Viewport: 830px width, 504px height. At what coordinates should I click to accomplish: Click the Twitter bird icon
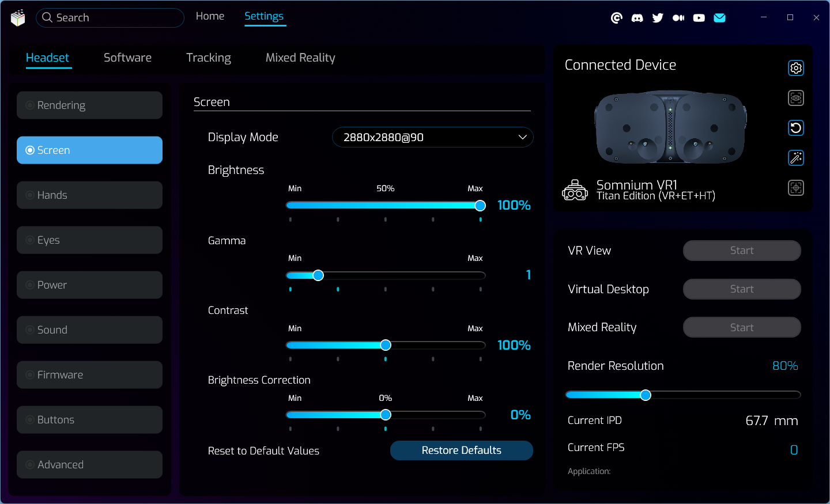[658, 18]
